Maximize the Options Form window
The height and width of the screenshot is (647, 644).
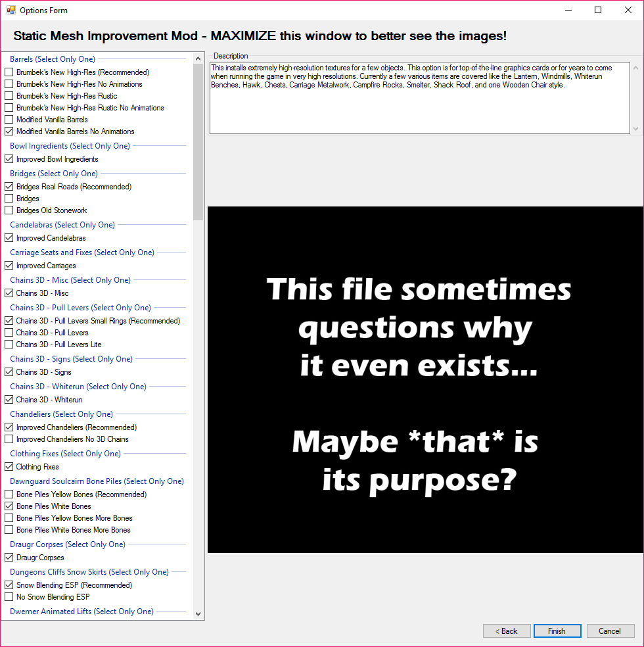(598, 10)
